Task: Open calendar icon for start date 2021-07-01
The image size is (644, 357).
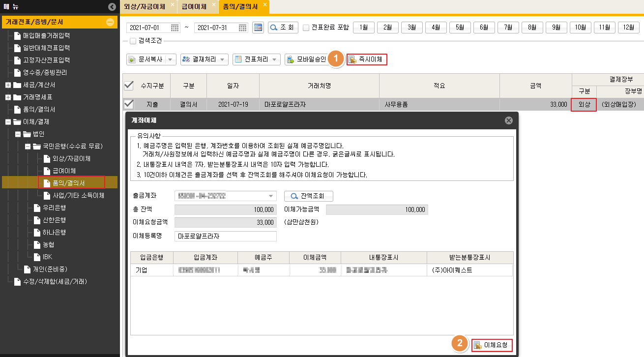Action: click(175, 28)
